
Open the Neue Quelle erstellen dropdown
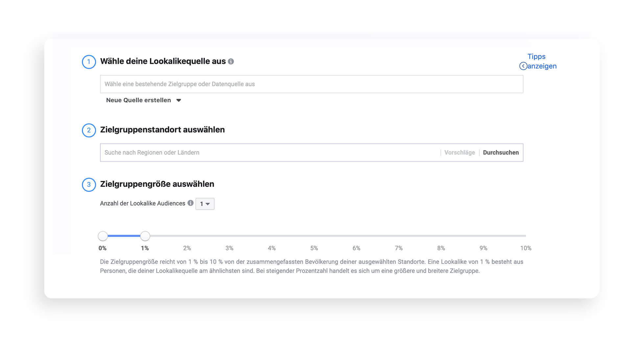click(x=144, y=100)
